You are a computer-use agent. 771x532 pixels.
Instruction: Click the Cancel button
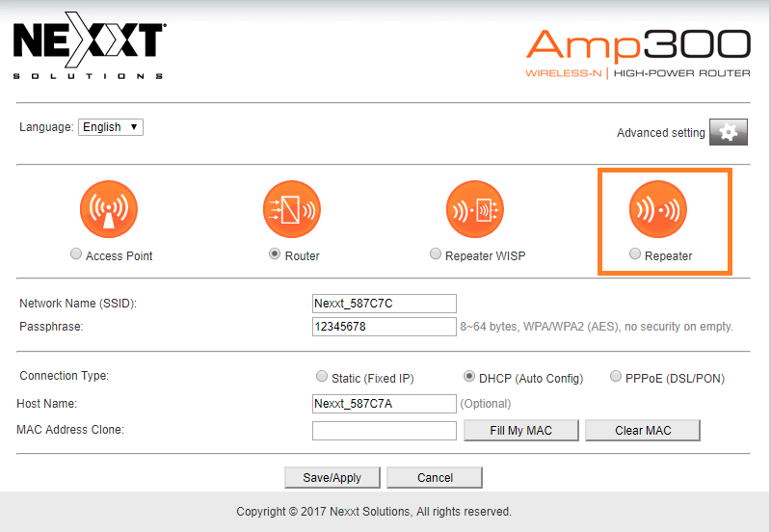(435, 477)
